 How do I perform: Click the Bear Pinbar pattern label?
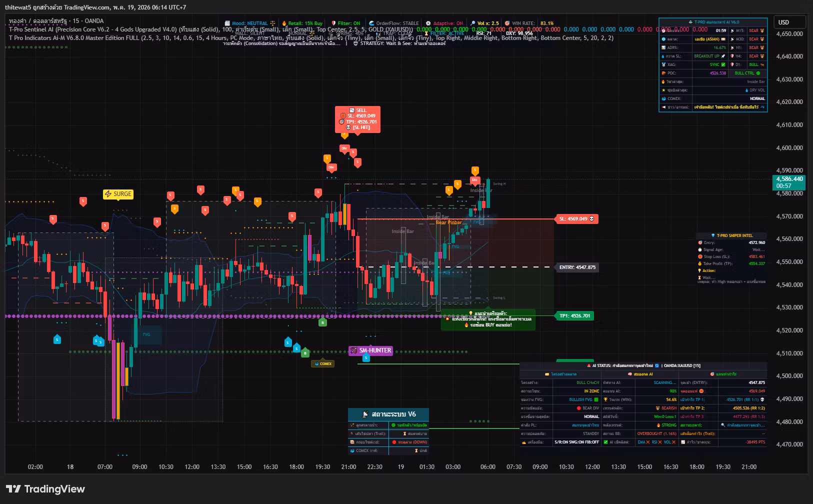[448, 222]
